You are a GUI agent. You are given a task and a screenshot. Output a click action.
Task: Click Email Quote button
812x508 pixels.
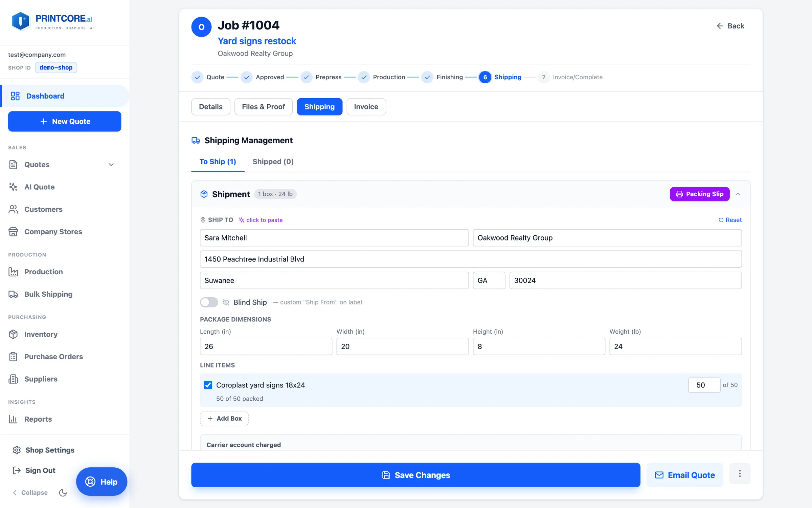click(685, 475)
